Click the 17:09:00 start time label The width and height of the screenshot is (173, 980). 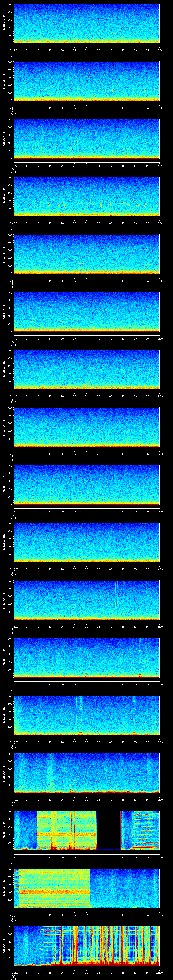(13, 339)
